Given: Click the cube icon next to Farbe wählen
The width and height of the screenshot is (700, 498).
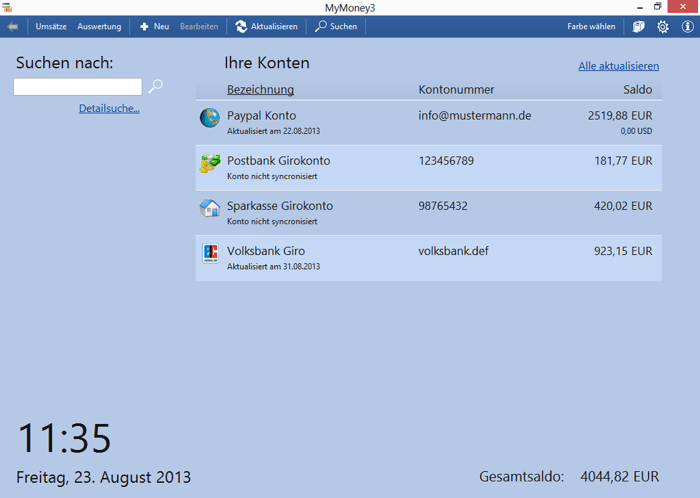Looking at the screenshot, I should [x=639, y=27].
